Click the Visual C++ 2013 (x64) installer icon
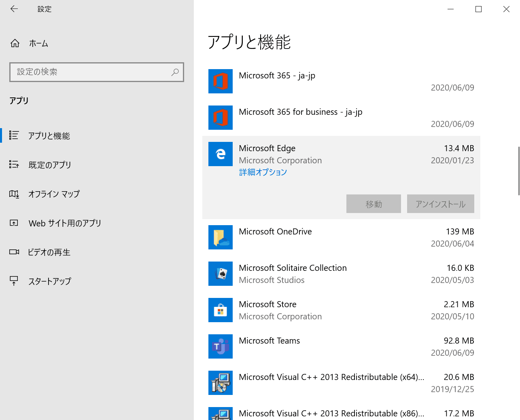Screen dimensions: 520x420 [221, 383]
